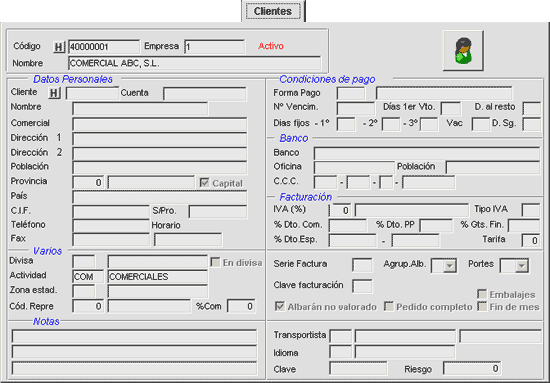Click the Idioma code field
The height and width of the screenshot is (383, 550).
tap(341, 351)
